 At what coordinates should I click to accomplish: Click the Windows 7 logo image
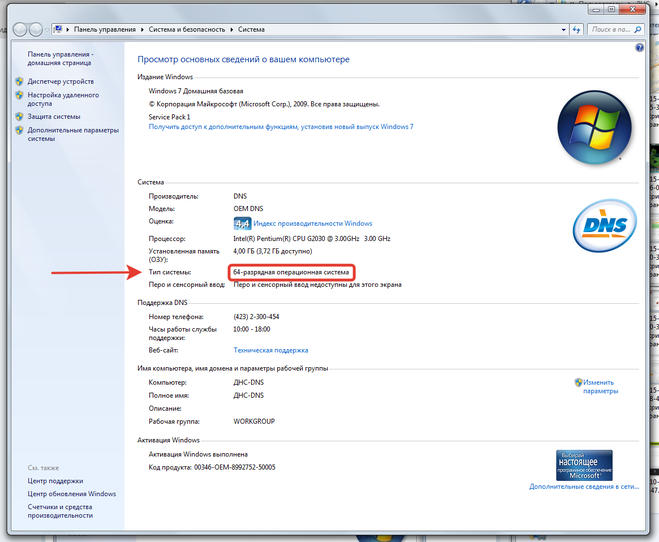coord(594,128)
